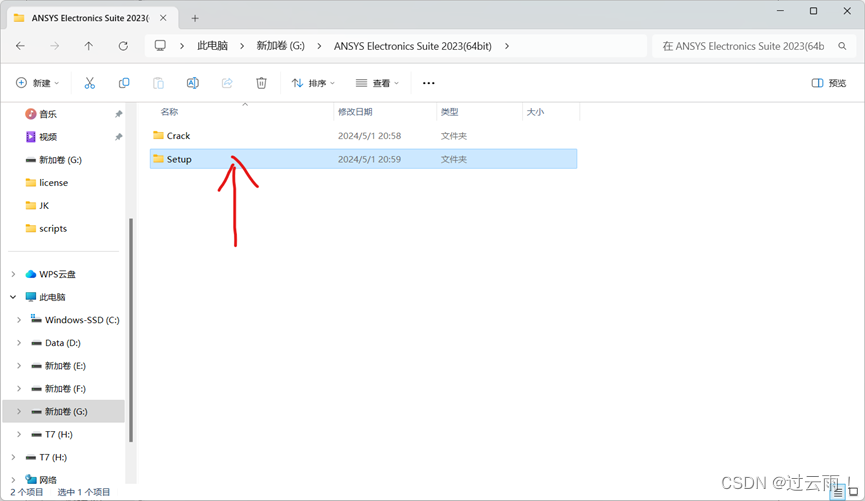The image size is (865, 501).
Task: Click the Cut scissors icon
Action: 89,83
